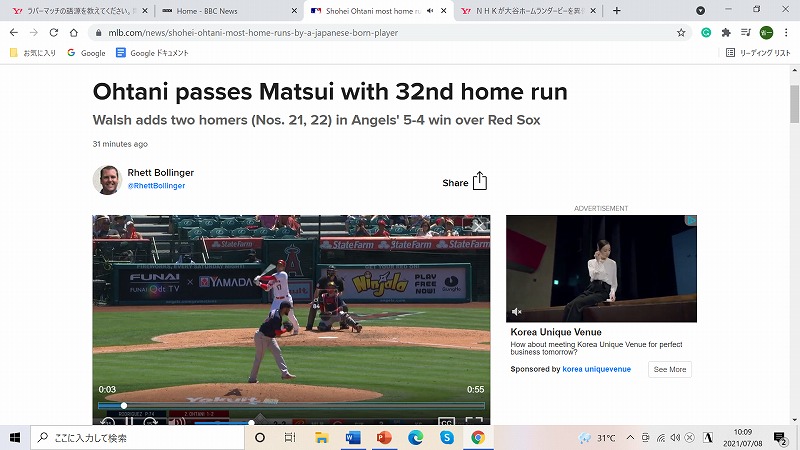The image size is (800, 450).
Task: Close the video overlay X icon
Action: pos(478,226)
